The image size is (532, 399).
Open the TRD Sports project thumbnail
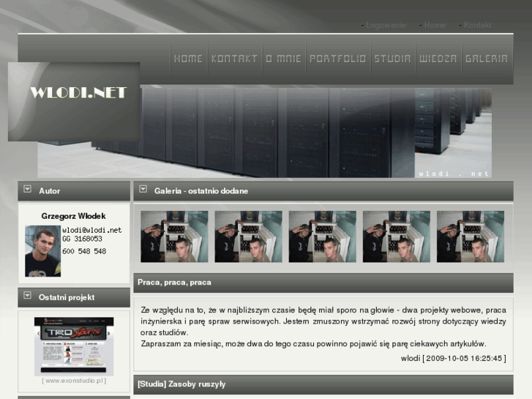74,346
